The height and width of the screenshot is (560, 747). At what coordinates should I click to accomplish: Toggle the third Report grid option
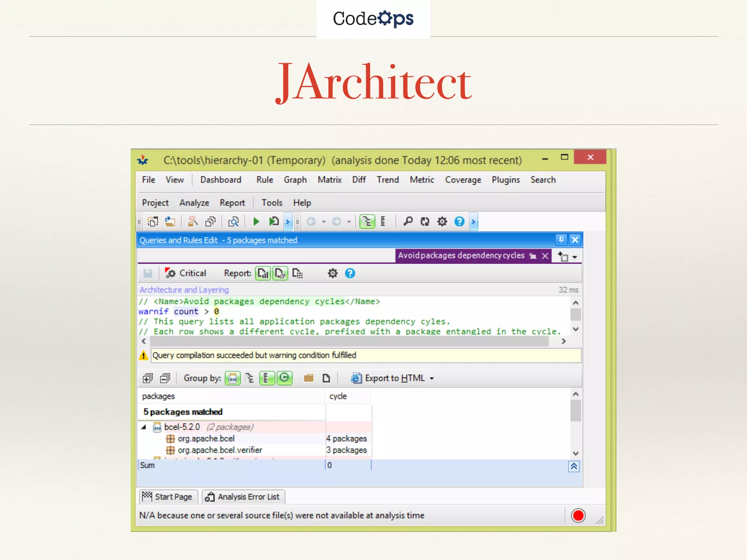click(x=297, y=273)
